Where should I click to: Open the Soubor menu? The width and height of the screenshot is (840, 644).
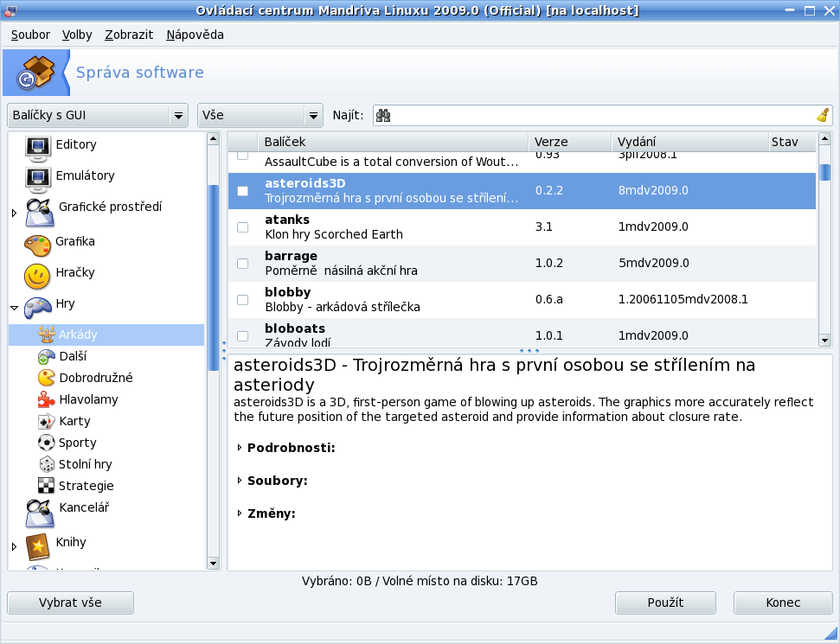[x=30, y=35]
